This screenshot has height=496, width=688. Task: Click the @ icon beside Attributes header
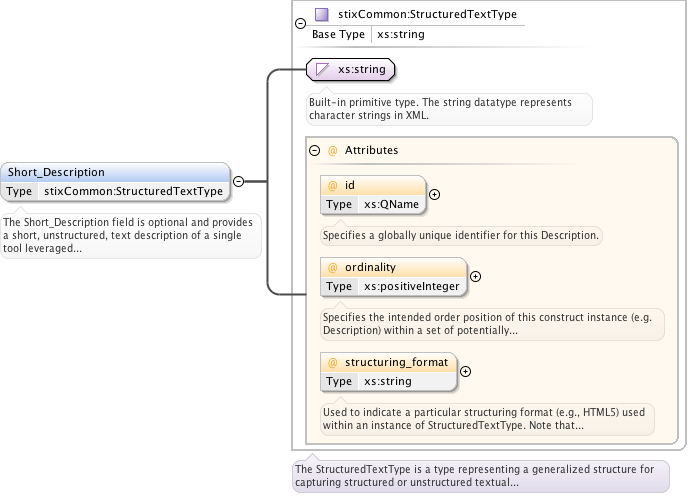[332, 150]
